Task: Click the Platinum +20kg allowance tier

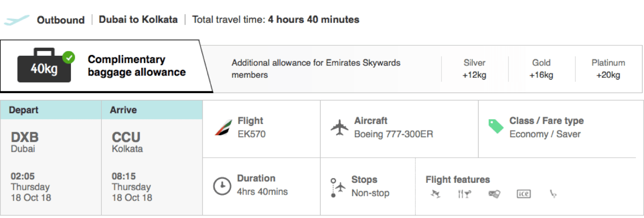Action: click(x=608, y=69)
